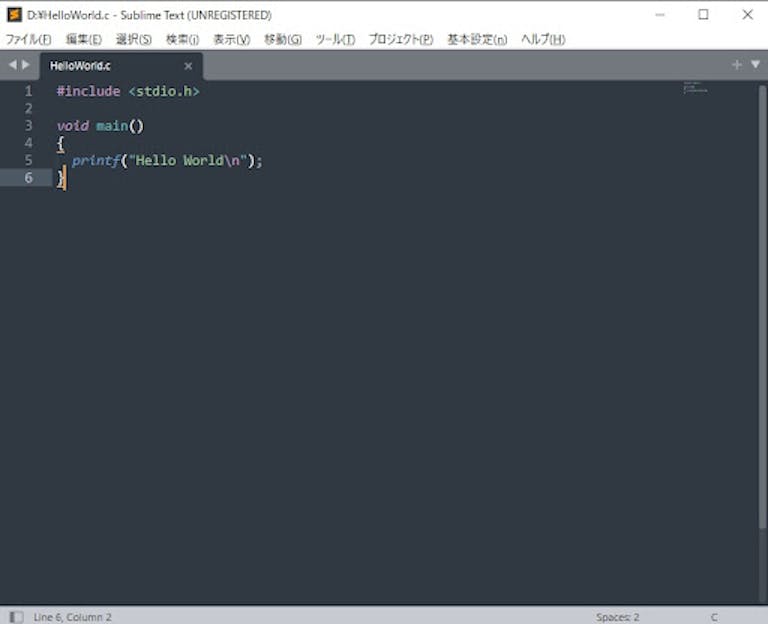Open the Spaces: 2 indentation selector
The image size is (768, 624).
point(618,617)
